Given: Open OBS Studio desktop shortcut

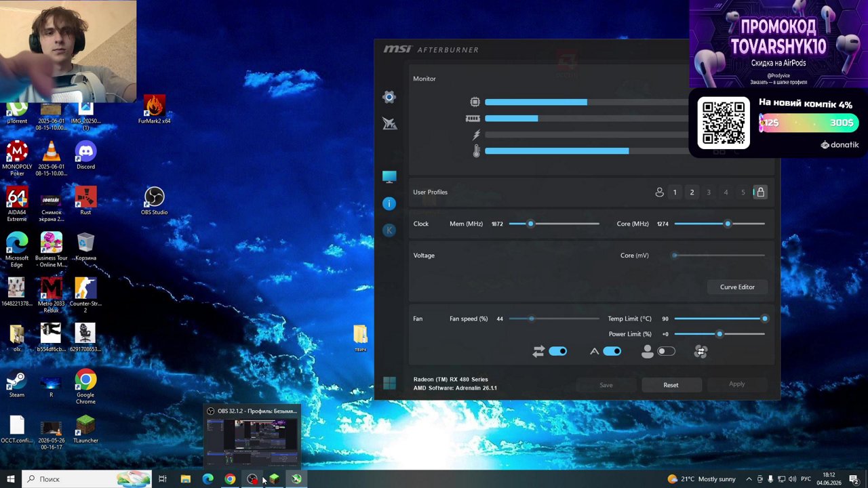Looking at the screenshot, I should point(154,201).
